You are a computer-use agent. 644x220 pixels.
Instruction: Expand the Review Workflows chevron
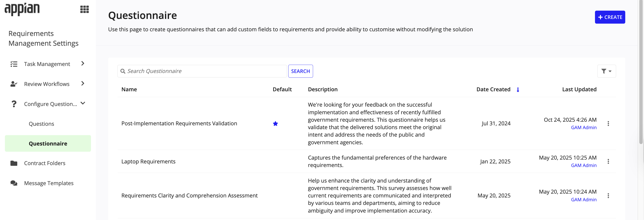pos(83,84)
